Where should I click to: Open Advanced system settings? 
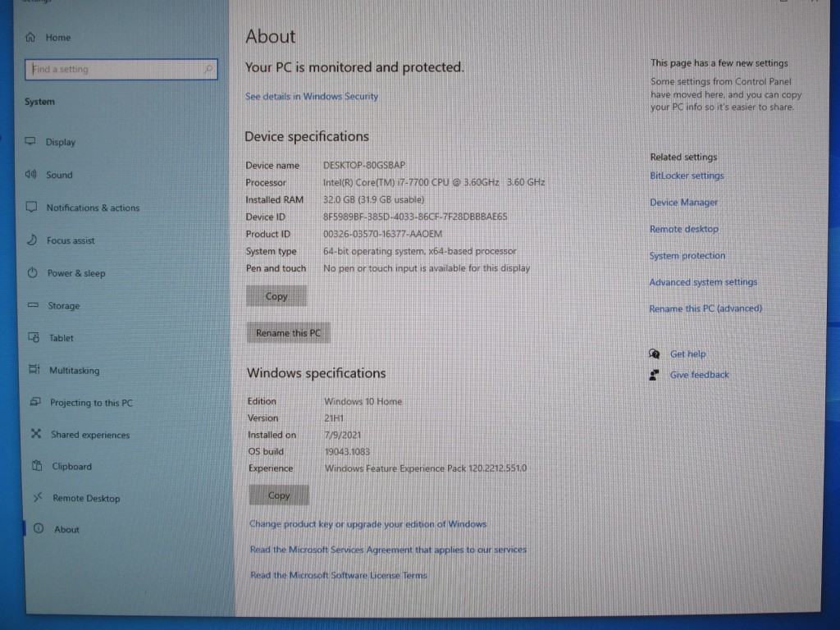(703, 282)
